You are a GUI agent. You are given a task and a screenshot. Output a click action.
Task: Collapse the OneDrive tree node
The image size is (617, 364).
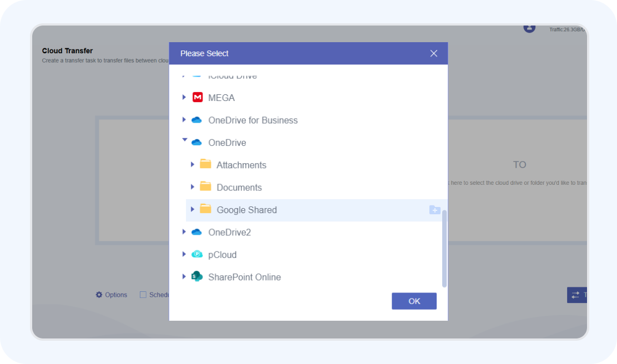[x=185, y=140]
